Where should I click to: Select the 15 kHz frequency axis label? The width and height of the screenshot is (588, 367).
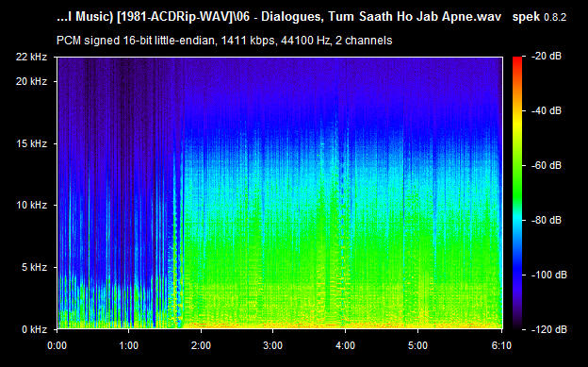tap(31, 143)
